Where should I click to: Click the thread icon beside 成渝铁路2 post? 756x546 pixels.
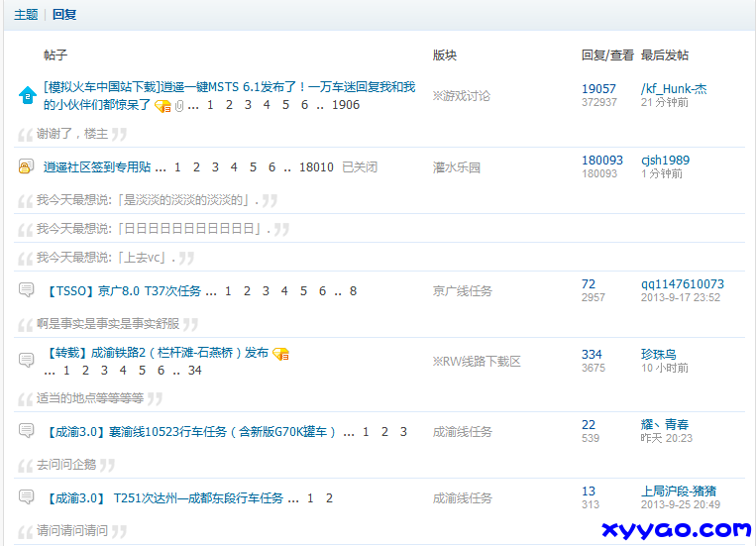click(26, 361)
